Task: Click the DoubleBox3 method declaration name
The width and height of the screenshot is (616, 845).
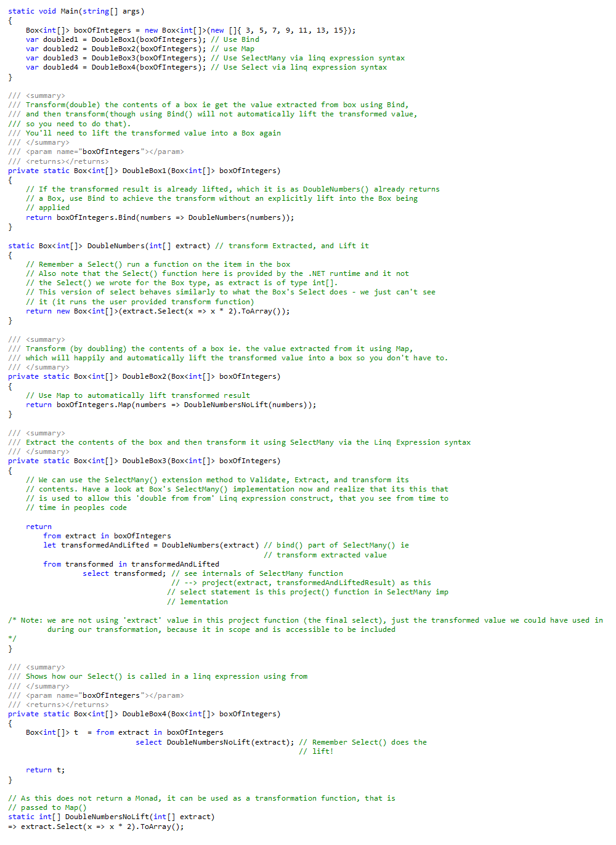Action: click(144, 461)
